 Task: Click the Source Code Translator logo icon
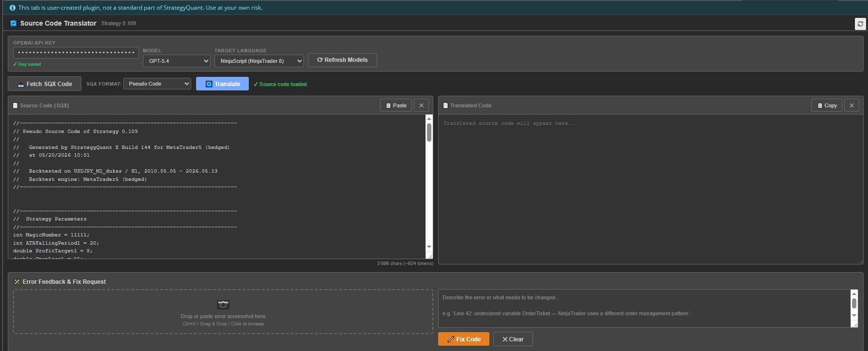click(14, 23)
